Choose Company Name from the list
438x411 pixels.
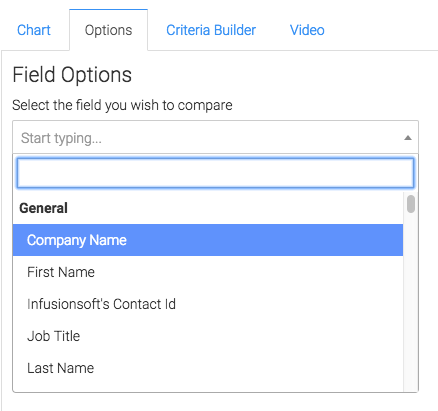(208, 240)
